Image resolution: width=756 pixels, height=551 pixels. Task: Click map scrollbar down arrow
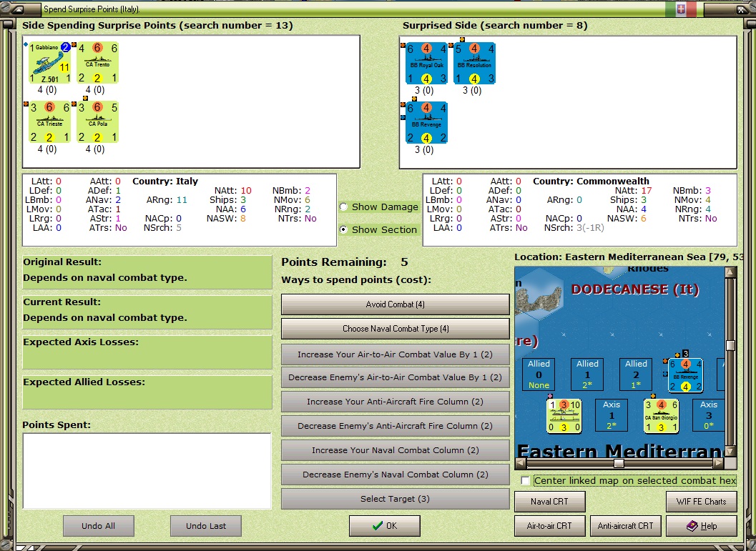pyautogui.click(x=730, y=452)
